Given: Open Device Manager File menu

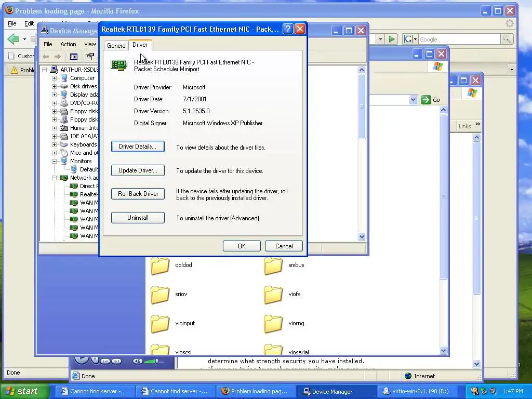Looking at the screenshot, I should (48, 44).
